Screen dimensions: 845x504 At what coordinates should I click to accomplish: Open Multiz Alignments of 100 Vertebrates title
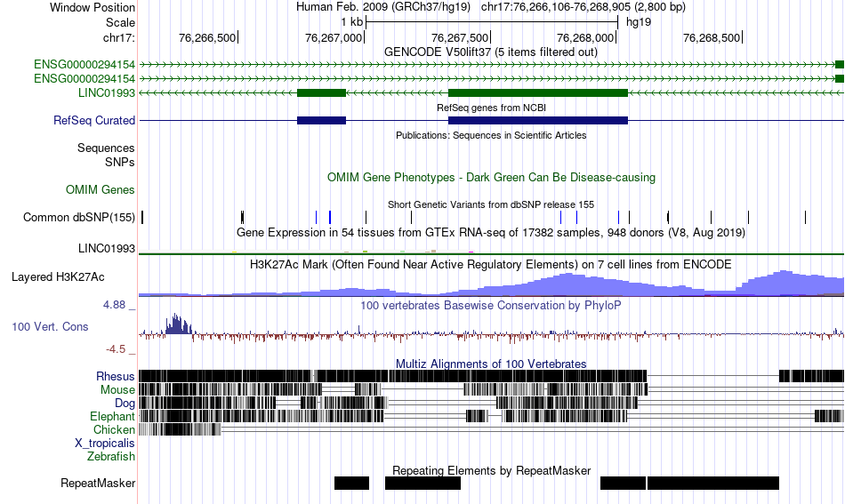coord(491,364)
